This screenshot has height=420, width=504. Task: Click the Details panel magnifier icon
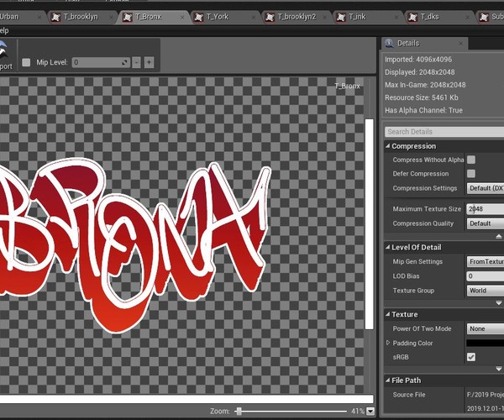click(x=389, y=44)
